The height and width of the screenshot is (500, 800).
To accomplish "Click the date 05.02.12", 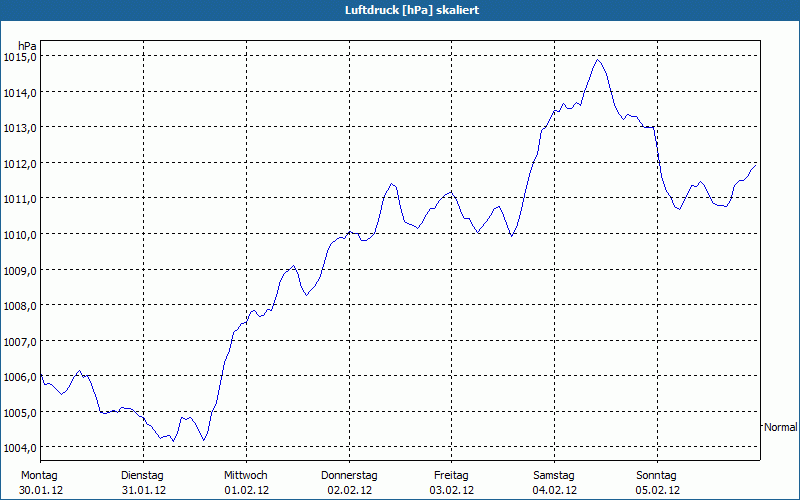I will coord(657,490).
